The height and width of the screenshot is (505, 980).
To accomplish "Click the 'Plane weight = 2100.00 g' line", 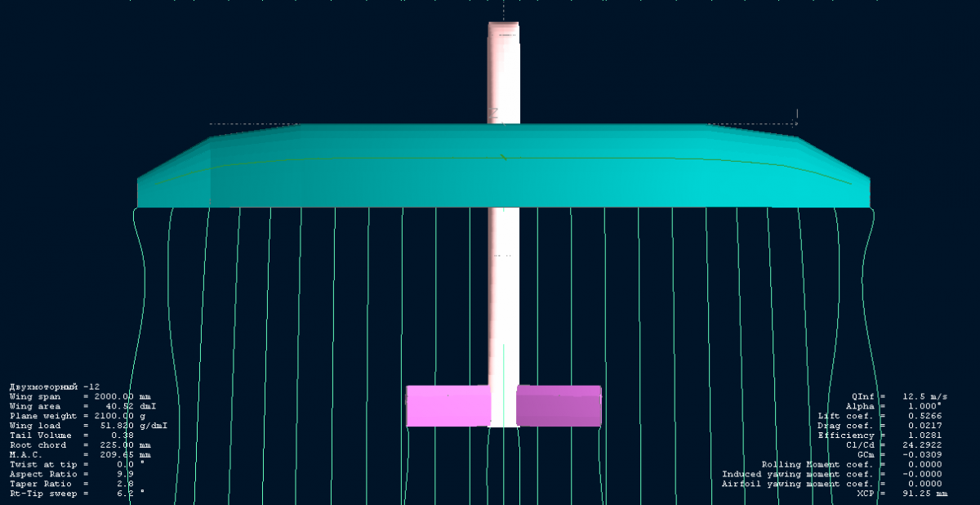I will click(78, 416).
